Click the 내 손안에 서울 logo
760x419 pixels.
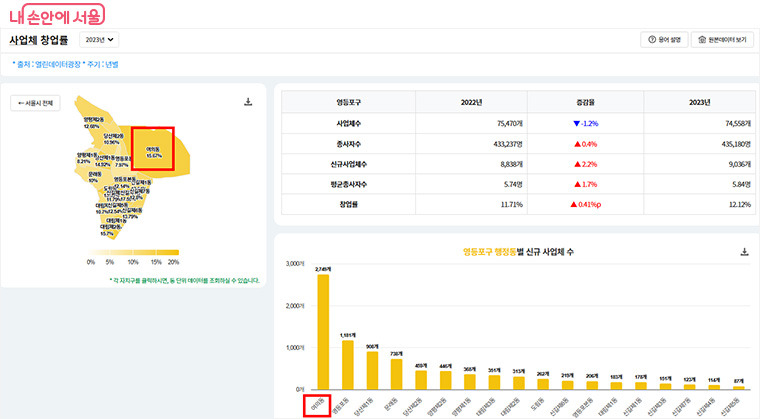point(57,15)
